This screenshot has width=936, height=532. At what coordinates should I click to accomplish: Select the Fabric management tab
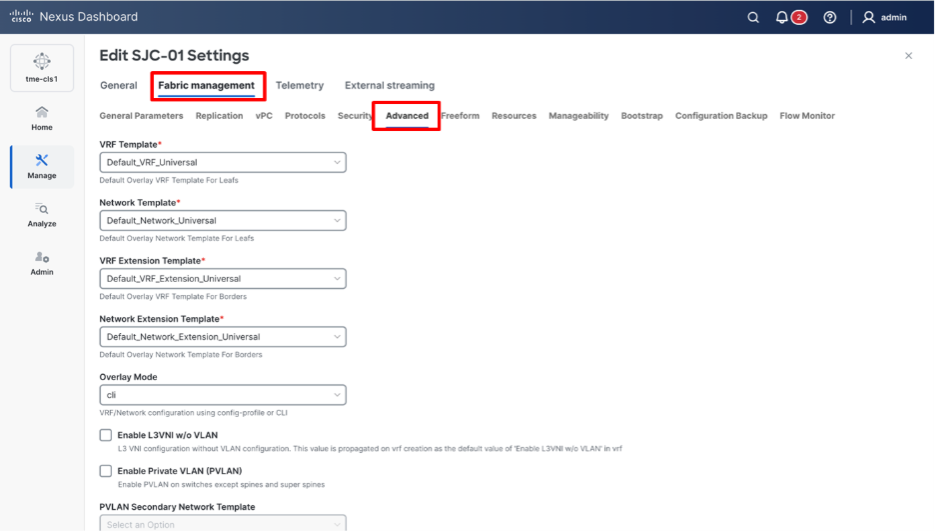click(x=206, y=85)
